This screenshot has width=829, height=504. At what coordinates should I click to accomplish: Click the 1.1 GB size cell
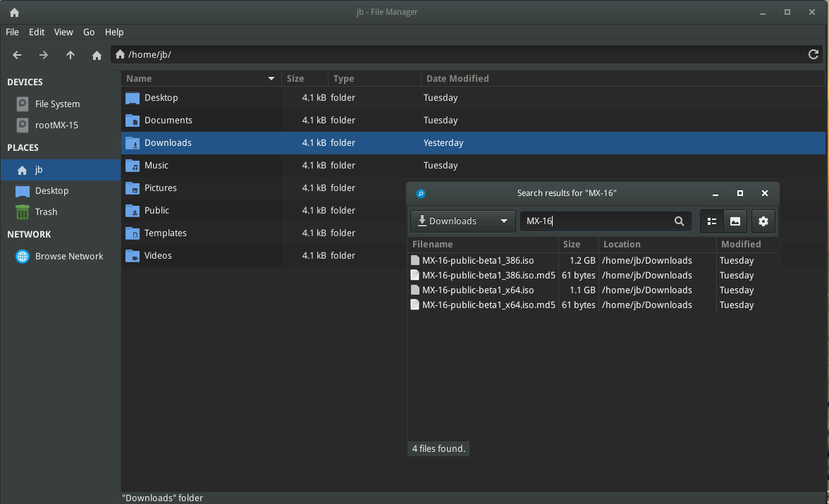click(x=582, y=290)
